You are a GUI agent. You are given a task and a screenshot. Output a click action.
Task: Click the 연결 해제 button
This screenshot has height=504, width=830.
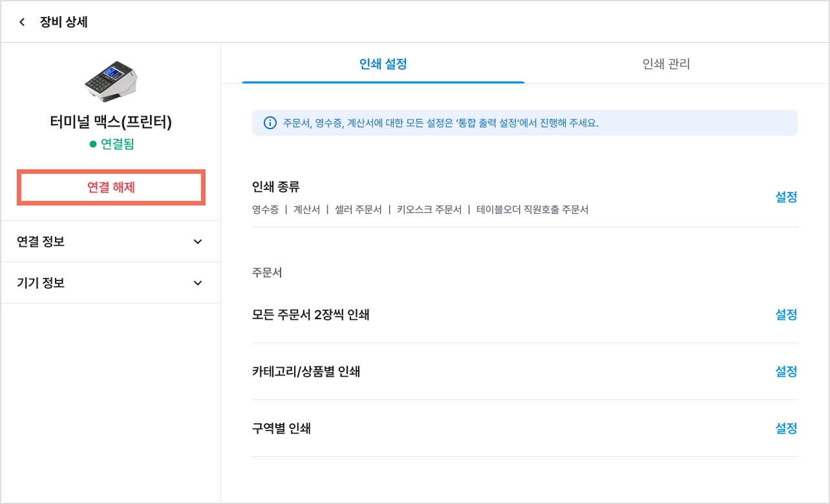[111, 187]
